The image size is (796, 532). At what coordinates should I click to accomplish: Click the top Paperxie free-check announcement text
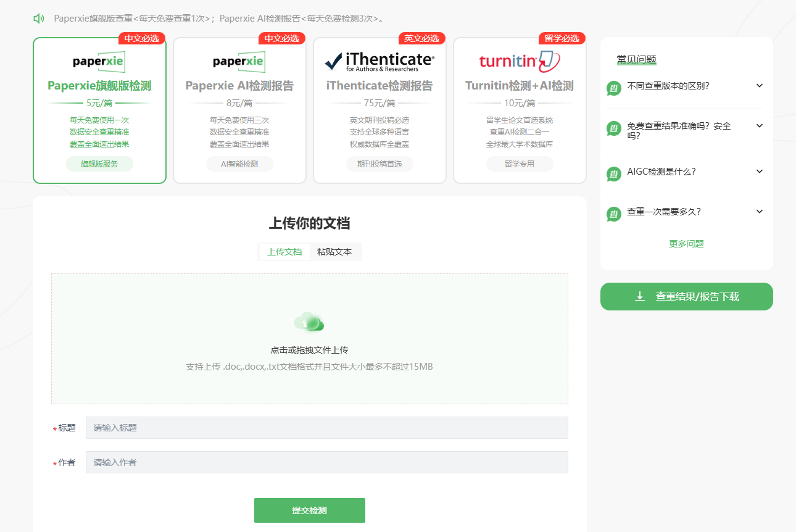pyautogui.click(x=220, y=19)
